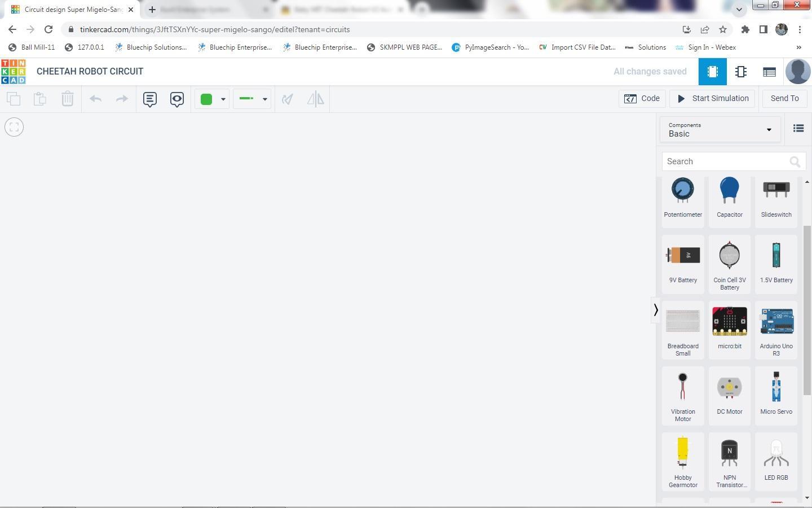812x508 pixels.
Task: Reload the browser page
Action: [x=48, y=29]
